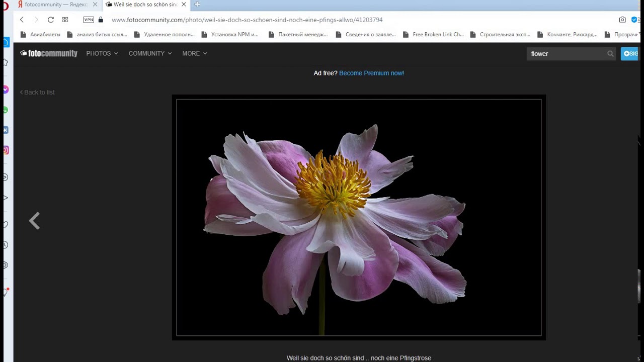Expand the COMMUNITY dropdown menu
Viewport: 644px width, 362px height.
[150, 53]
